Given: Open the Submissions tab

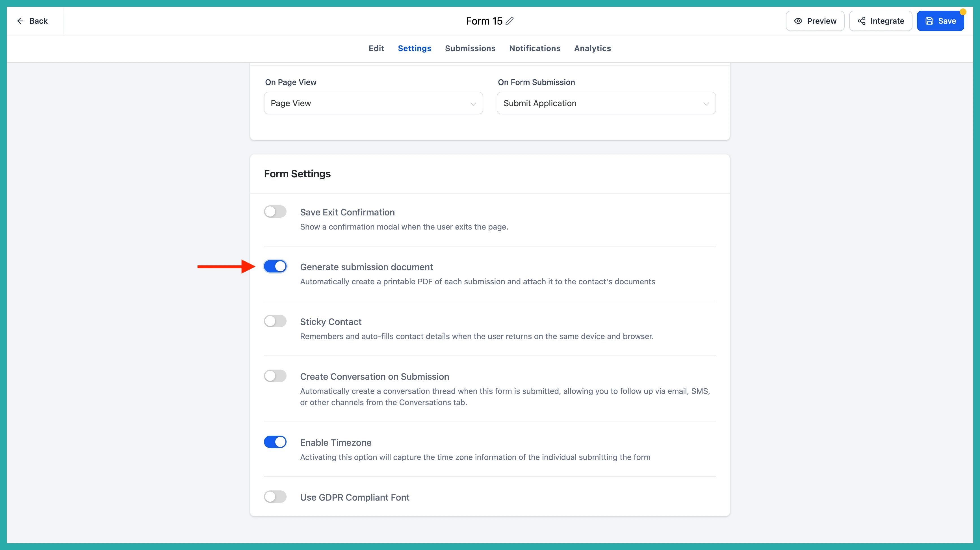Looking at the screenshot, I should [x=470, y=48].
